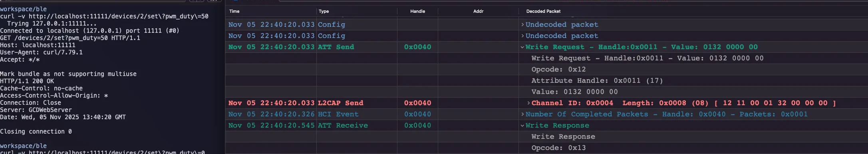Screen dimensions: 868x154
Task: Select the HCI Event packet row
Action: coord(546,114)
